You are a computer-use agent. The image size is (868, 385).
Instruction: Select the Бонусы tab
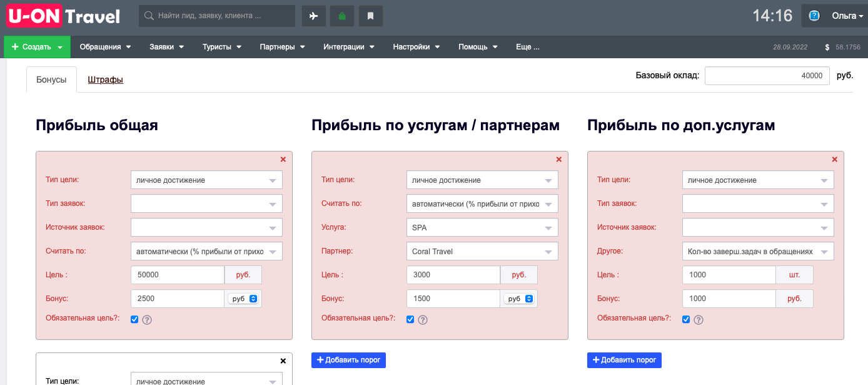(51, 80)
